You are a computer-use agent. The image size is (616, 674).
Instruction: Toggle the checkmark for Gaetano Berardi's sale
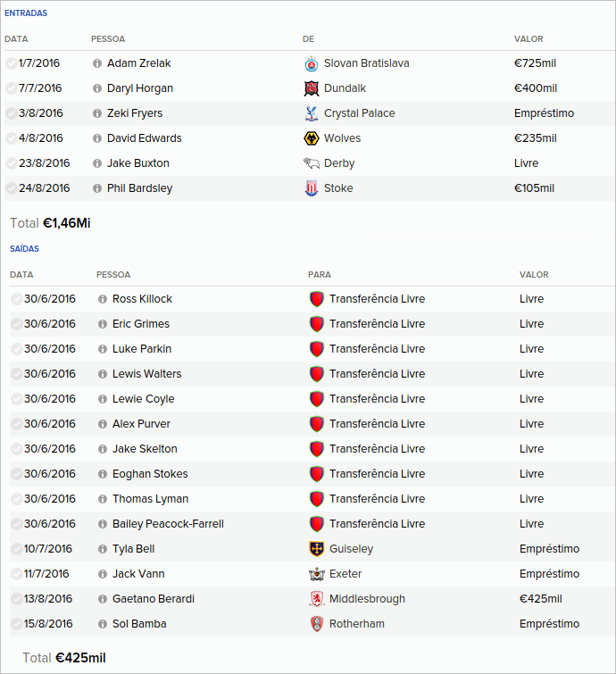[16, 599]
